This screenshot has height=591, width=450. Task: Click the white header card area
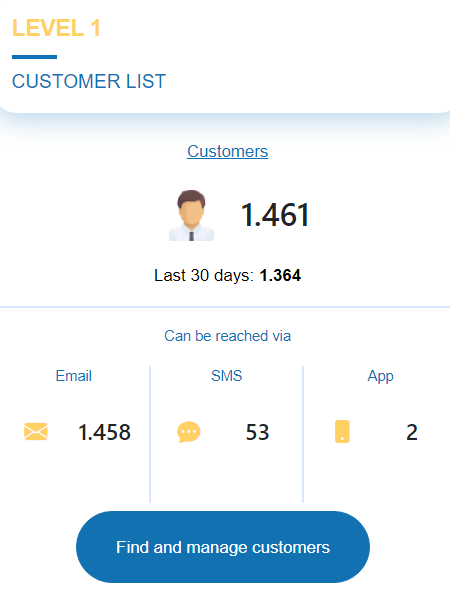[x=225, y=57]
